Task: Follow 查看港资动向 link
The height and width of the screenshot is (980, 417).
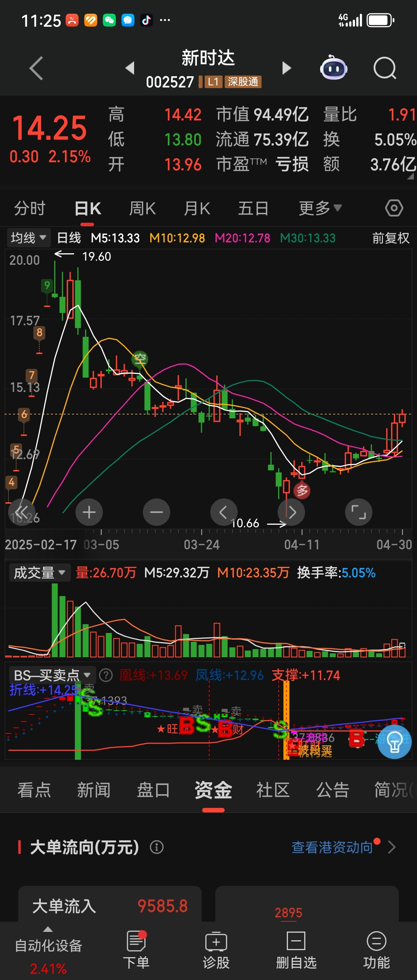Action: tap(332, 847)
